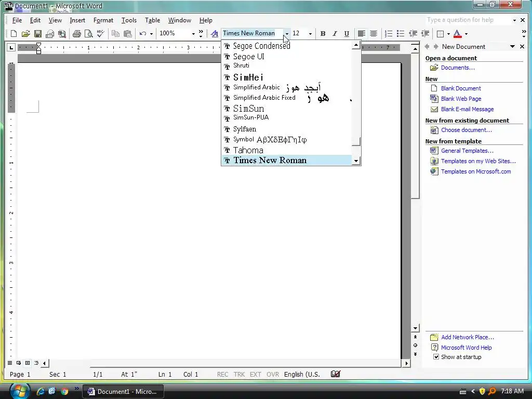The image size is (532, 399).
Task: Toggle Underline formatting
Action: coord(347,34)
